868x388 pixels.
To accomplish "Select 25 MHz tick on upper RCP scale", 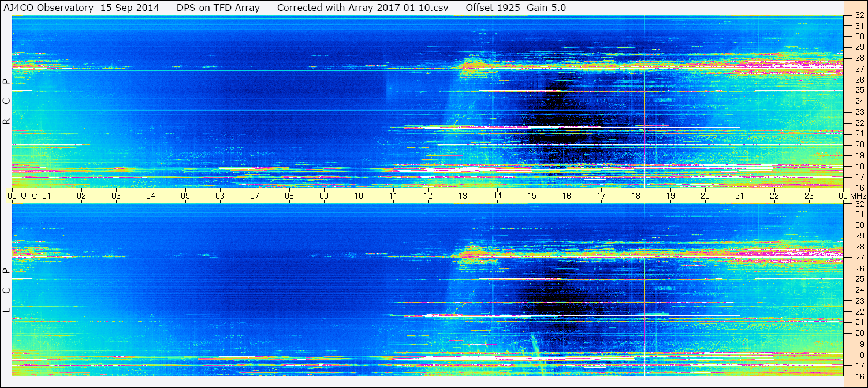I will 859,90.
